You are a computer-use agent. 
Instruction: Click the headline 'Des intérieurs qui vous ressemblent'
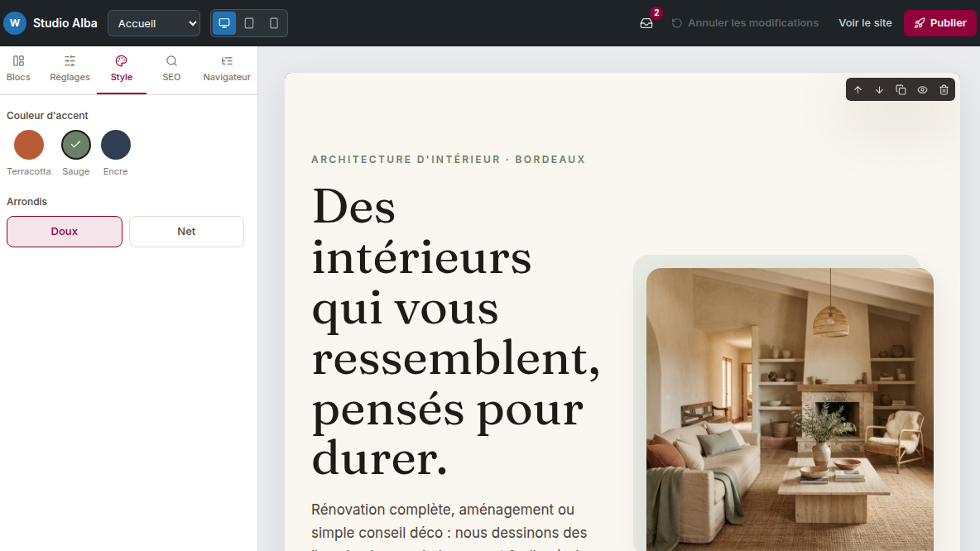pos(455,333)
